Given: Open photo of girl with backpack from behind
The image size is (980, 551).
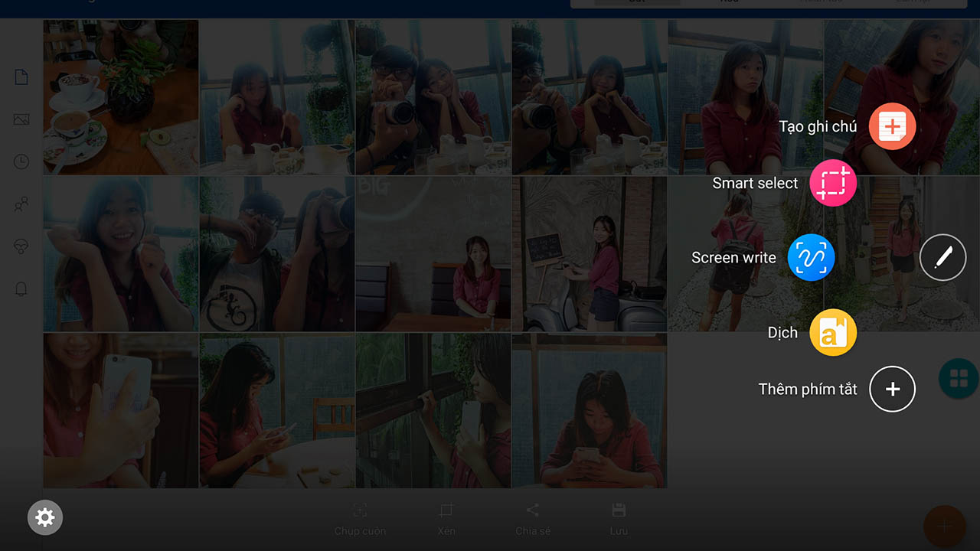Looking at the screenshot, I should tap(746, 254).
